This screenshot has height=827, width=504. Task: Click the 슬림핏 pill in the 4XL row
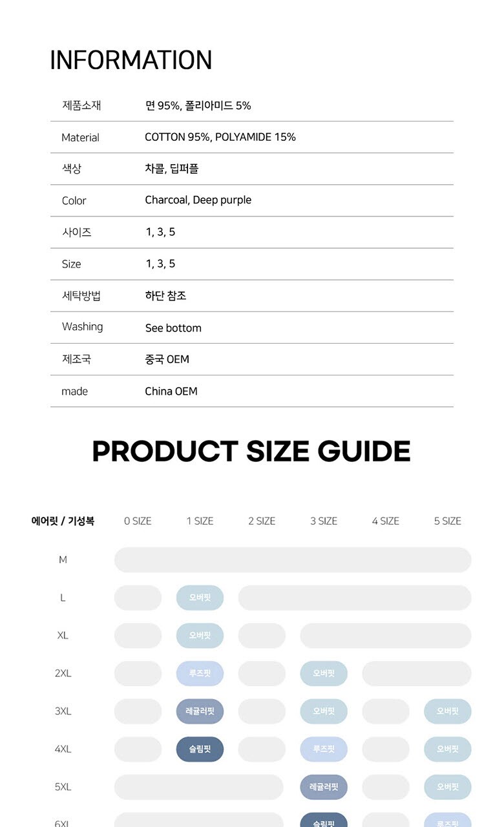tap(200, 749)
